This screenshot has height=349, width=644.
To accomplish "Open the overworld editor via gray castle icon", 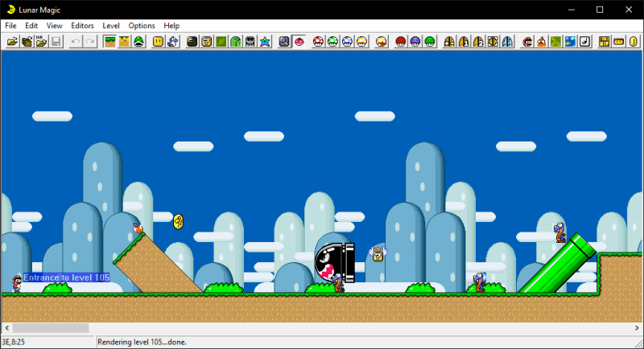I will [x=250, y=42].
